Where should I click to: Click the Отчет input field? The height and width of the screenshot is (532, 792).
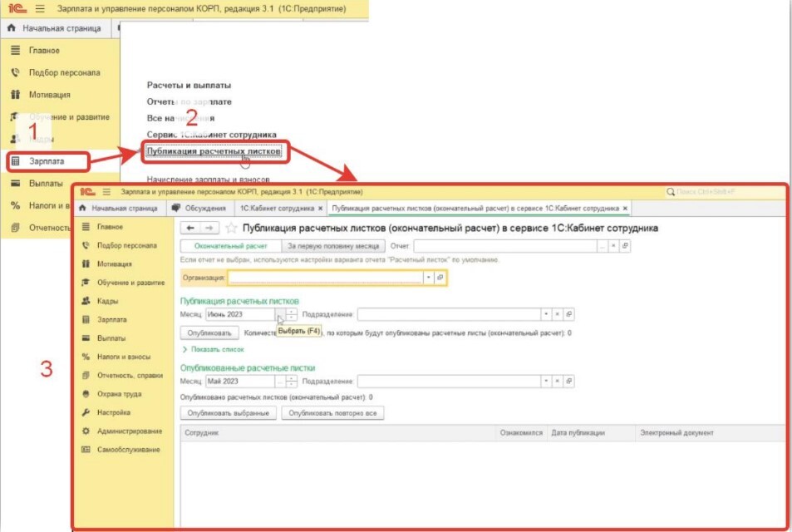click(x=505, y=246)
